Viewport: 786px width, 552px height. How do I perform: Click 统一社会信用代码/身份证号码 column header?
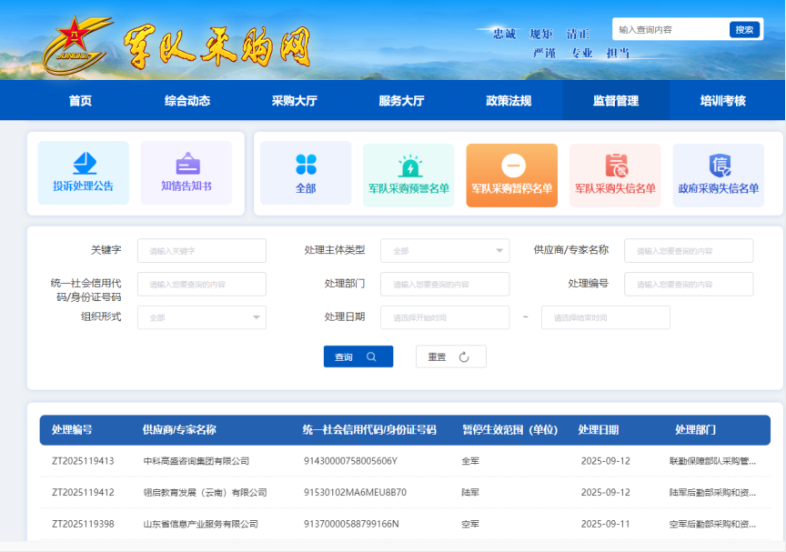[x=369, y=430]
